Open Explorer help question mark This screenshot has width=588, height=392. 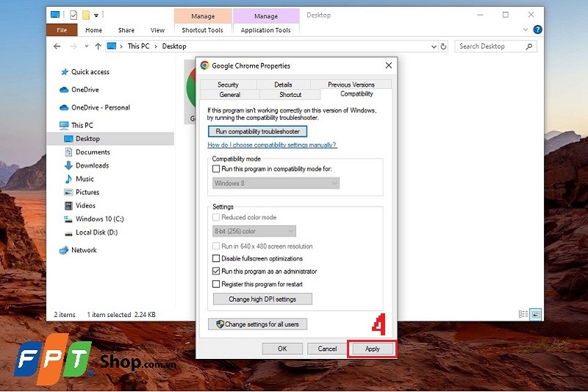point(537,29)
